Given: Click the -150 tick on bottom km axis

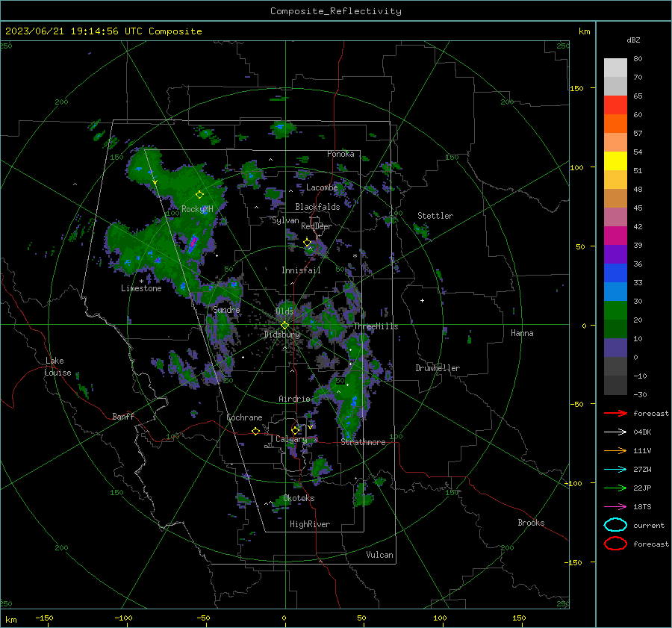Looking at the screenshot, I should coord(44,618).
